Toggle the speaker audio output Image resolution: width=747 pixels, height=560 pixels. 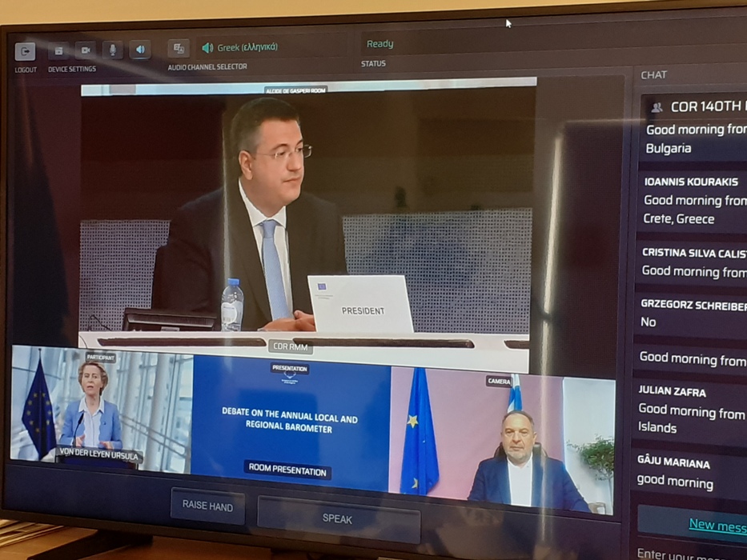coord(140,50)
